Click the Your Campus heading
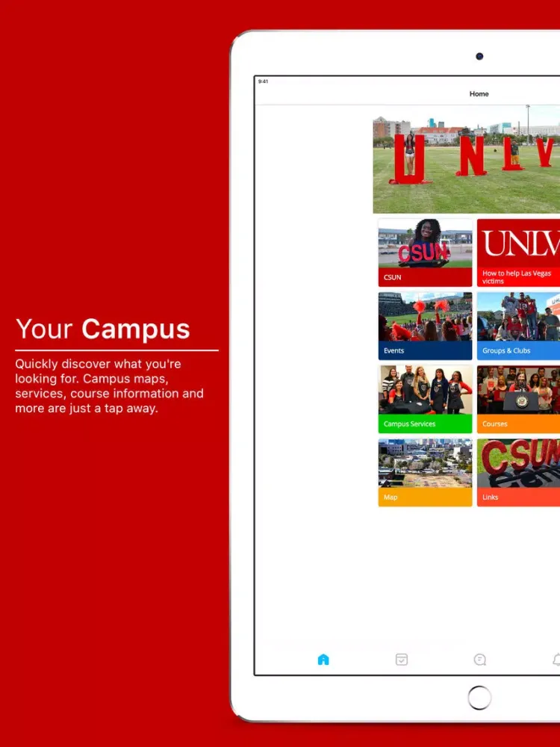 [x=103, y=329]
